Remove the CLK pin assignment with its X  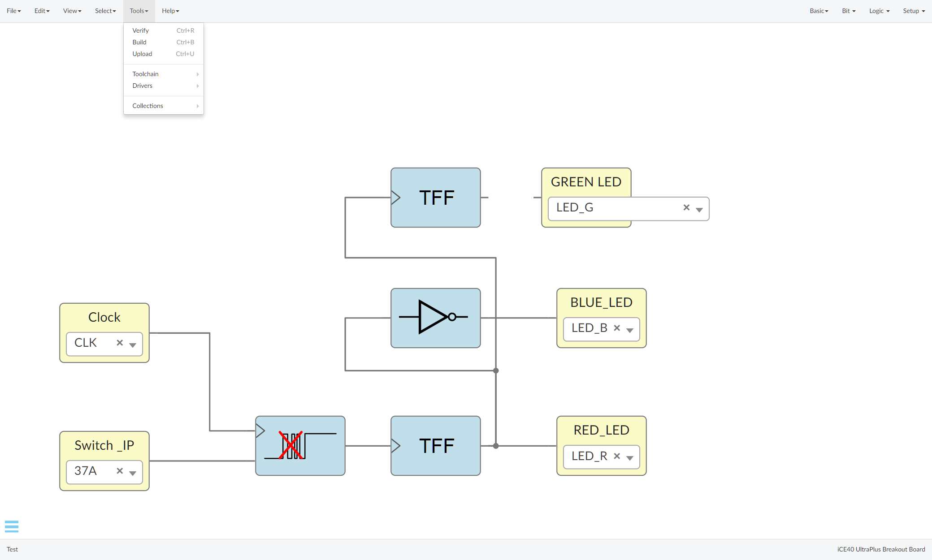(x=120, y=343)
